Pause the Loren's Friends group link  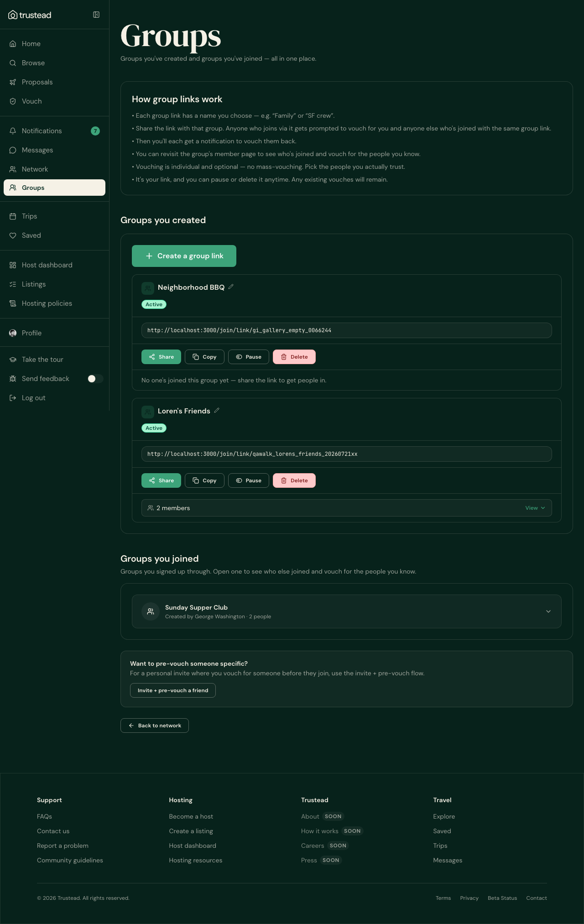pos(249,480)
